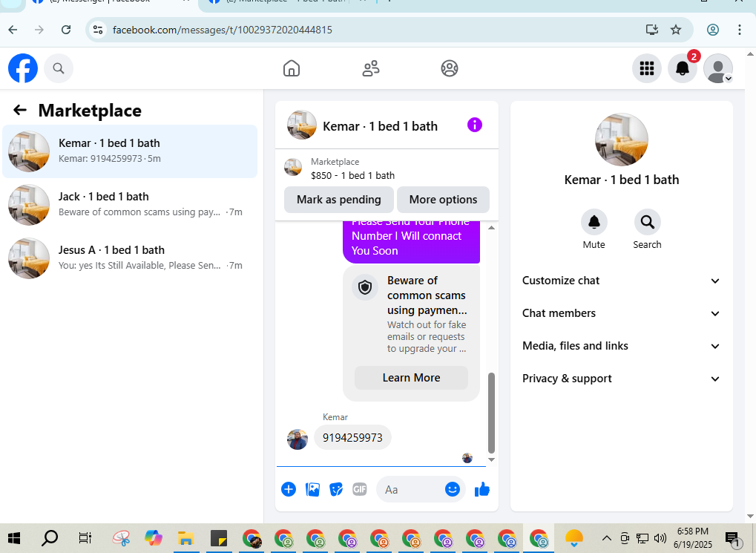
Task: Open Copilot icon on taskbar
Action: tap(154, 537)
